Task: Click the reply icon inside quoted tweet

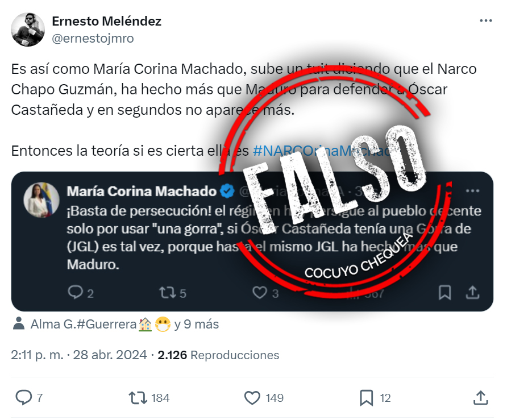Action: click(76, 292)
